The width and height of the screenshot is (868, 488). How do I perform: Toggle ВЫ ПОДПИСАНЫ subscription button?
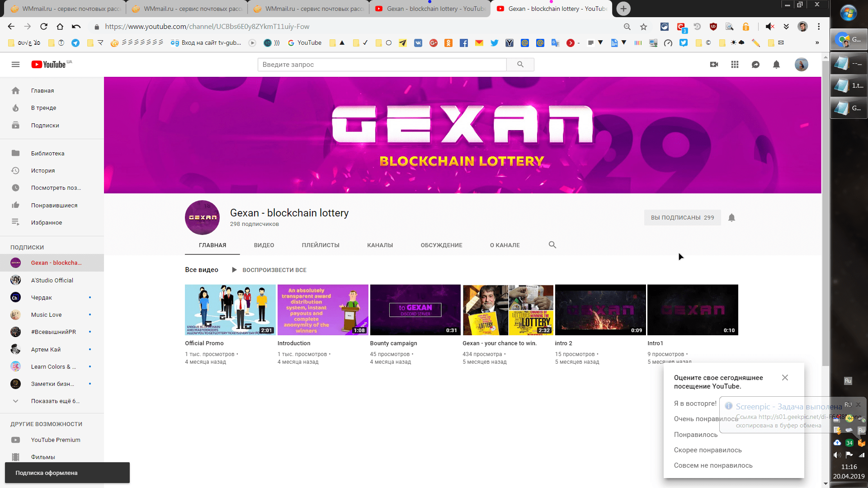click(682, 218)
